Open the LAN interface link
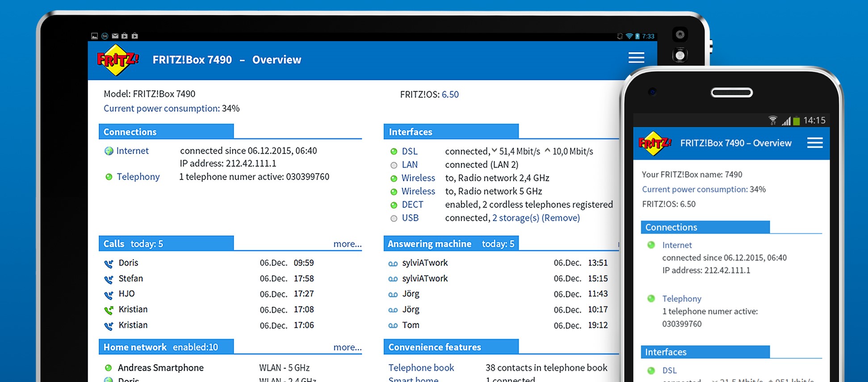The width and height of the screenshot is (868, 382). pyautogui.click(x=410, y=165)
